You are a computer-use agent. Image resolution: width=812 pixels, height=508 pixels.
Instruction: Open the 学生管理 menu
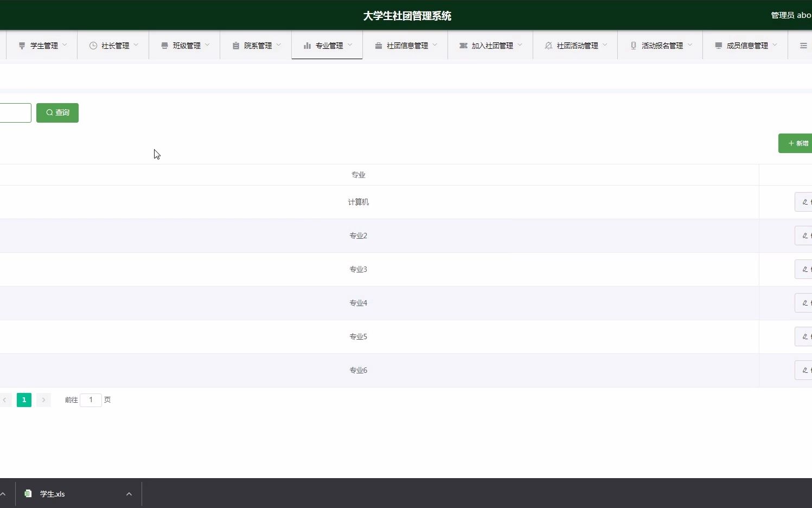(x=42, y=45)
